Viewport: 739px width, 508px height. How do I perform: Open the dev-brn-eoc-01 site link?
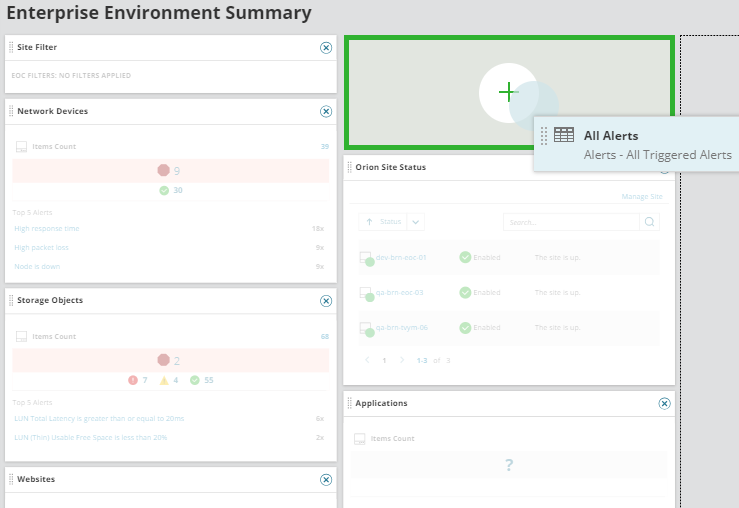tap(401, 257)
